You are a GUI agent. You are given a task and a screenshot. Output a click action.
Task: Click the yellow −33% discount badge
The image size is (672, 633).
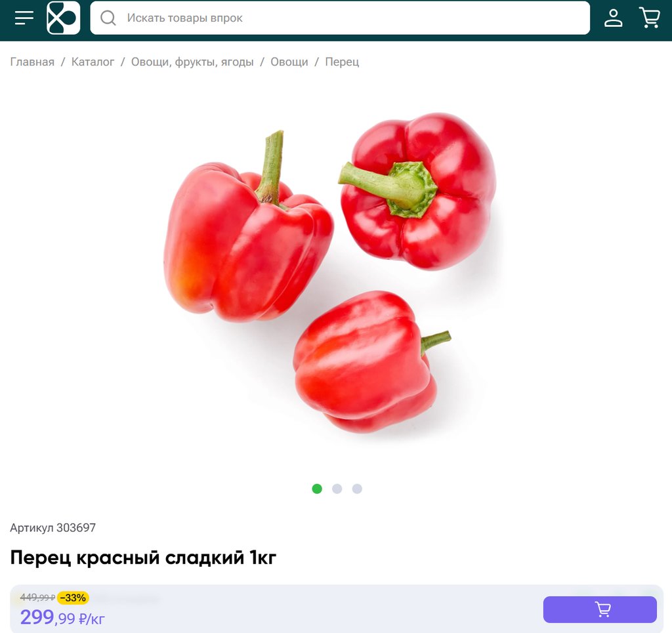click(73, 598)
